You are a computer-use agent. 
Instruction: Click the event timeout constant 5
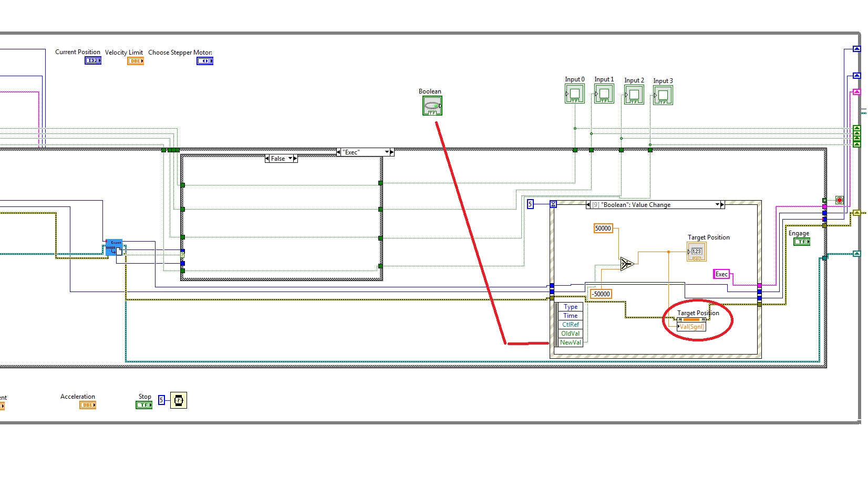pos(531,204)
